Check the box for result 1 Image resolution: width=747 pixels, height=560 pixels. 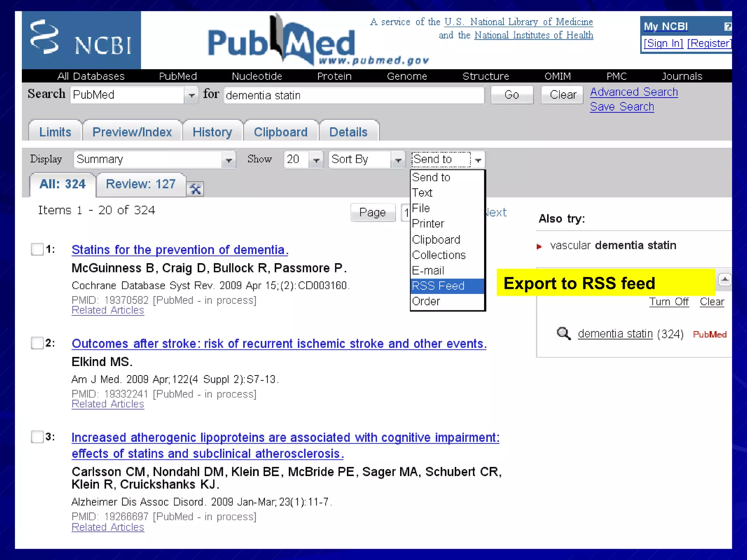(x=37, y=249)
